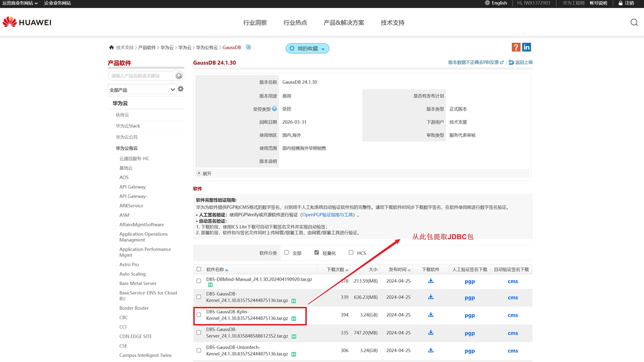
Task: Download the DBS-GaussDB-Kylin-Kernel package
Action: (x=430, y=315)
